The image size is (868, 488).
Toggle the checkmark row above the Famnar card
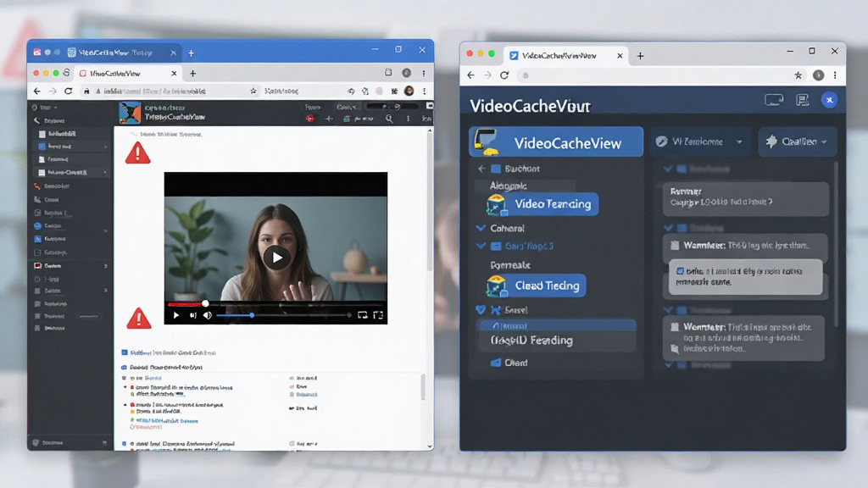pyautogui.click(x=698, y=169)
